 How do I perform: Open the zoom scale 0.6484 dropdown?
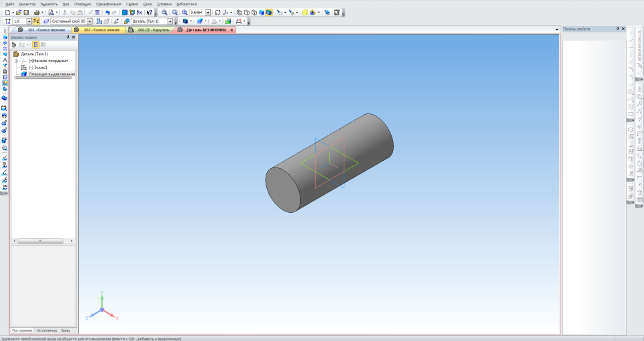(x=208, y=13)
